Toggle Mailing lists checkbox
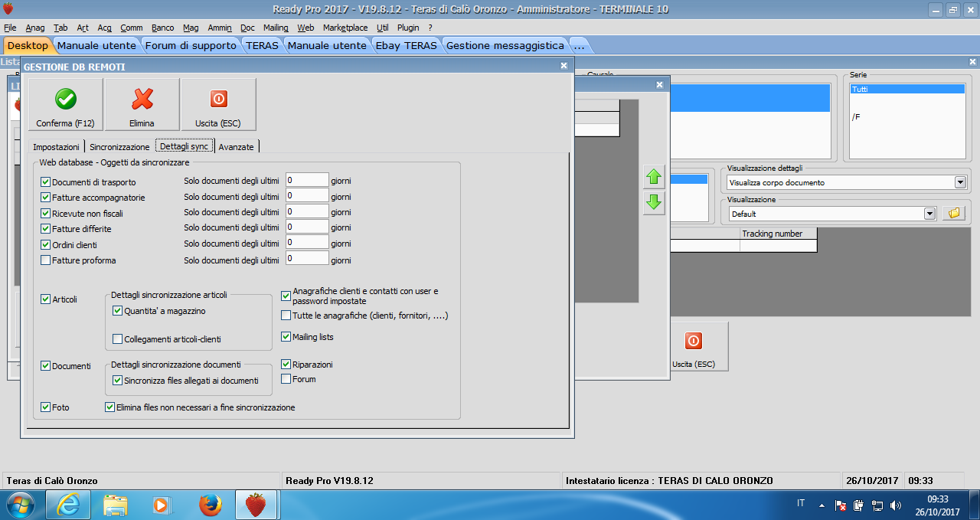Screen dimensions: 980x520 tap(286, 336)
